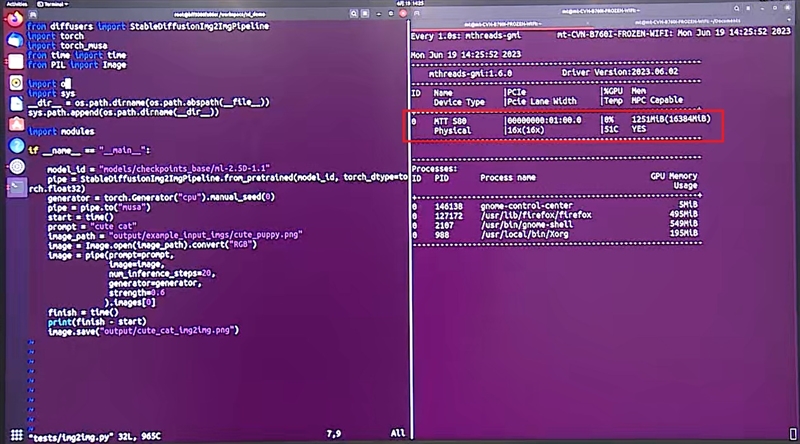Viewport: 800px width, 444px height.
Task: Click the PCIe address '00000000:01:00.0'
Action: pos(544,120)
